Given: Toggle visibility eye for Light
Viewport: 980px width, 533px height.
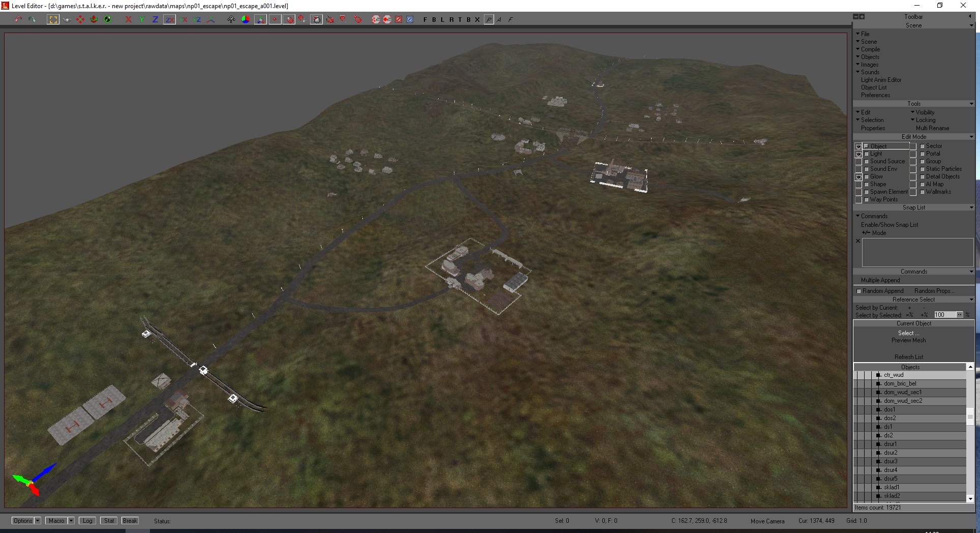Looking at the screenshot, I should 859,154.
